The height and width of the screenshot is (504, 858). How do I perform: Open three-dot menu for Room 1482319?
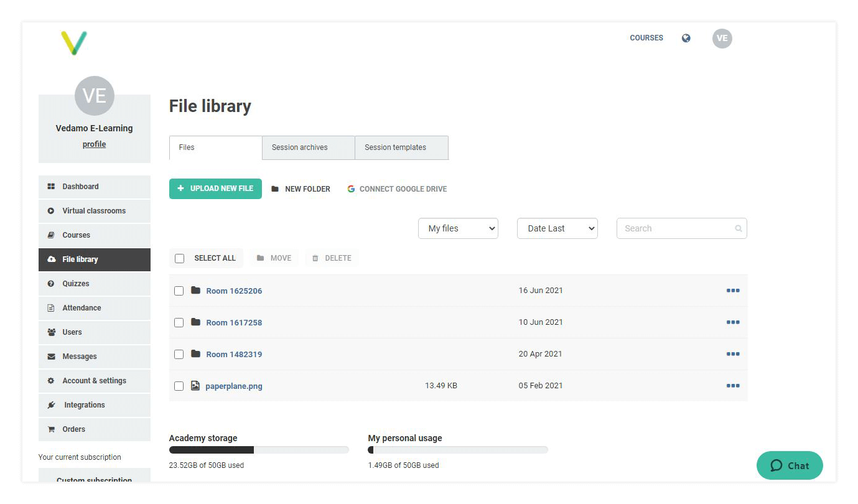733,354
